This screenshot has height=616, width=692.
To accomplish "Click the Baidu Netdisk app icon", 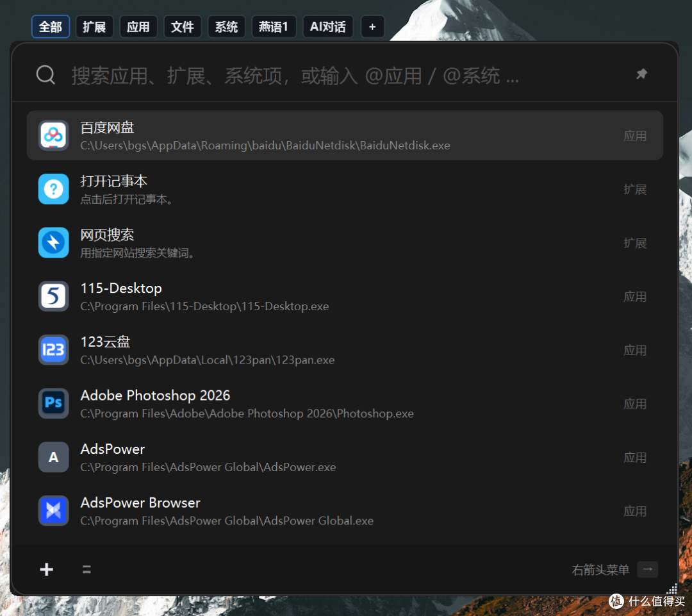I will 53,135.
